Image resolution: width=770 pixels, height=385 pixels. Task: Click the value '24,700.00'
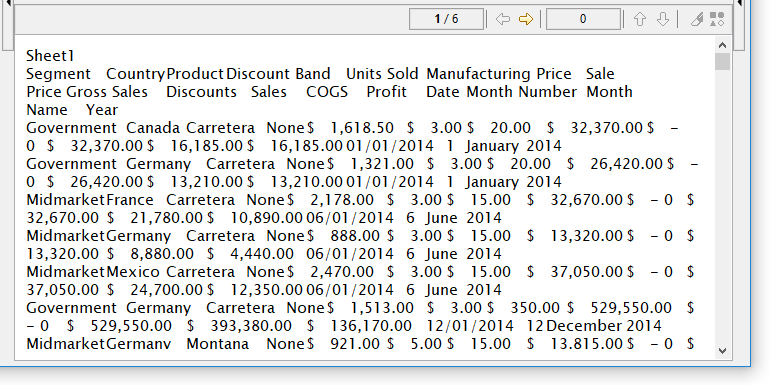pyautogui.click(x=166, y=290)
